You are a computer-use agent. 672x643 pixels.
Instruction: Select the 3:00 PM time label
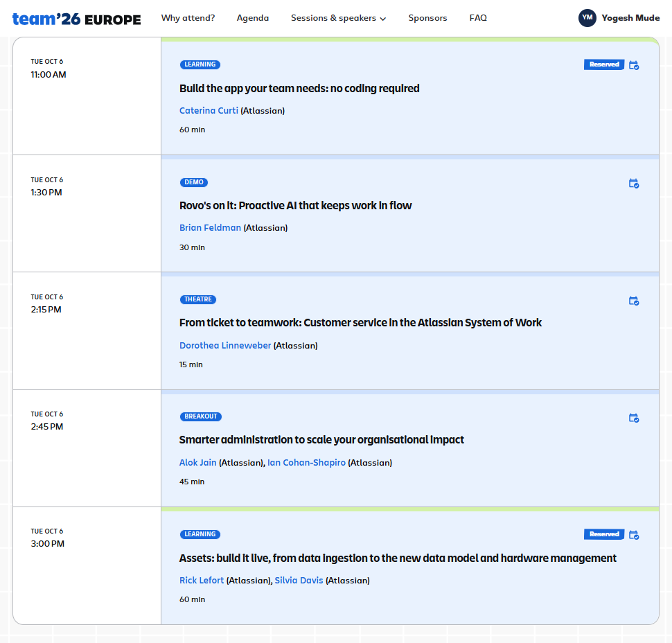pos(48,543)
